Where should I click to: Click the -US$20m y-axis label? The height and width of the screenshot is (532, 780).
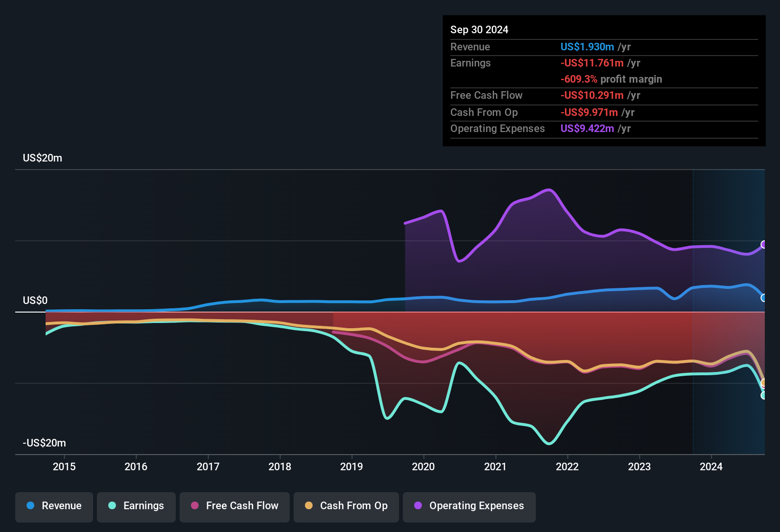click(44, 443)
